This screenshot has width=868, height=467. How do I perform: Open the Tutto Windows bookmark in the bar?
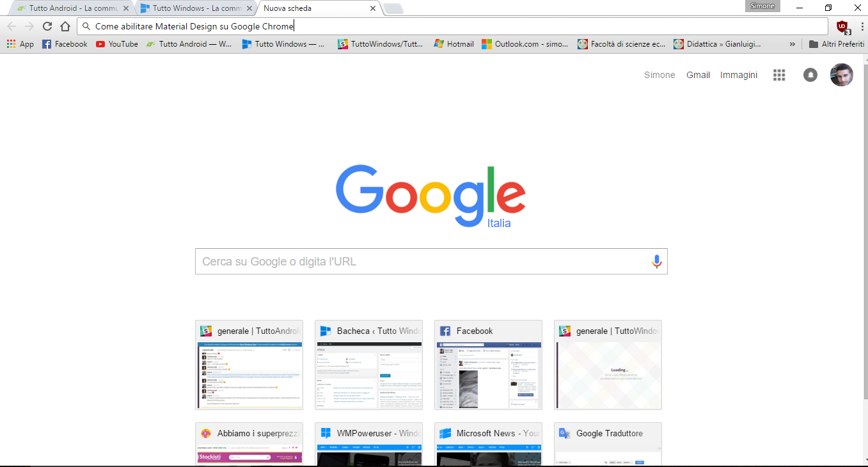click(x=283, y=44)
